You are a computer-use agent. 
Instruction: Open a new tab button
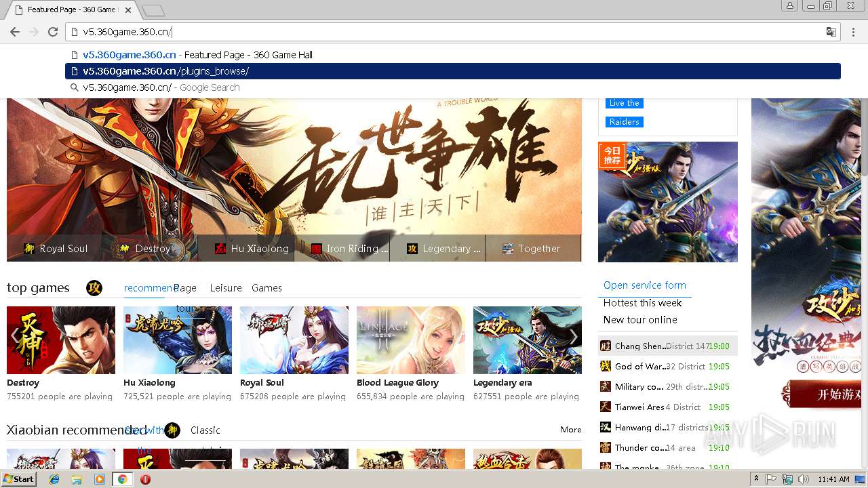point(153,10)
